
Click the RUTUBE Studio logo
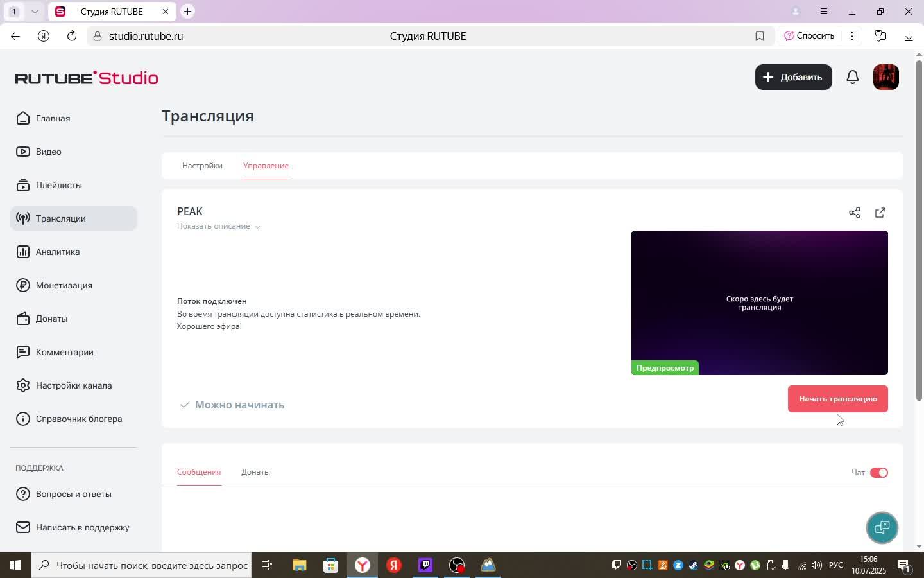[x=87, y=78]
